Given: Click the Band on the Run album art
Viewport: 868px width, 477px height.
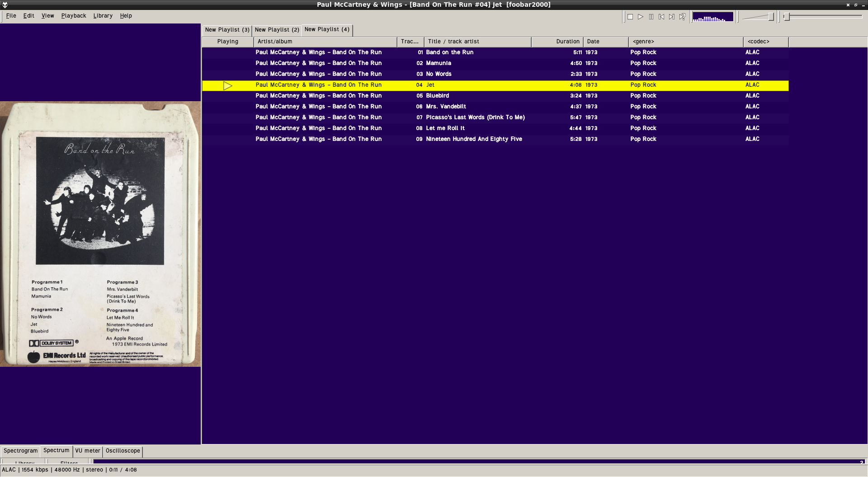Looking at the screenshot, I should [100, 234].
